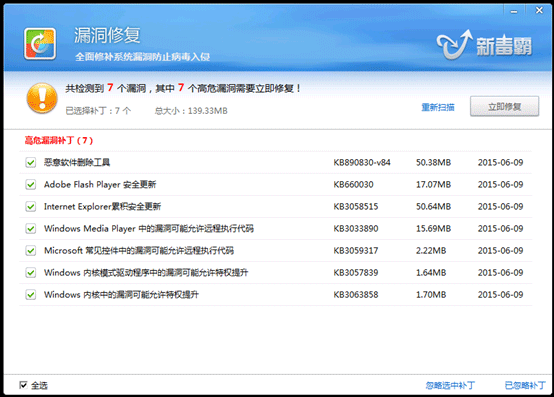Minimize the 漏洞修复 window
This screenshot has width=554, height=397.
click(514, 11)
